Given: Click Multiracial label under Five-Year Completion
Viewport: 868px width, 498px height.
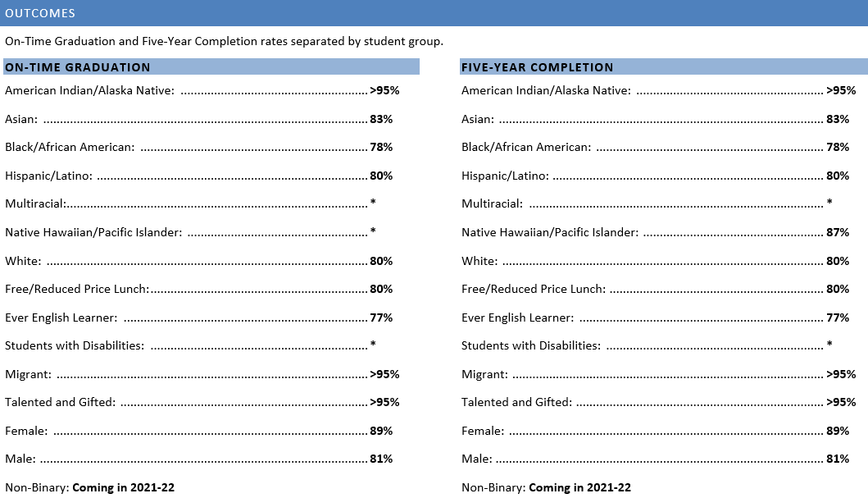Looking at the screenshot, I should (x=492, y=203).
